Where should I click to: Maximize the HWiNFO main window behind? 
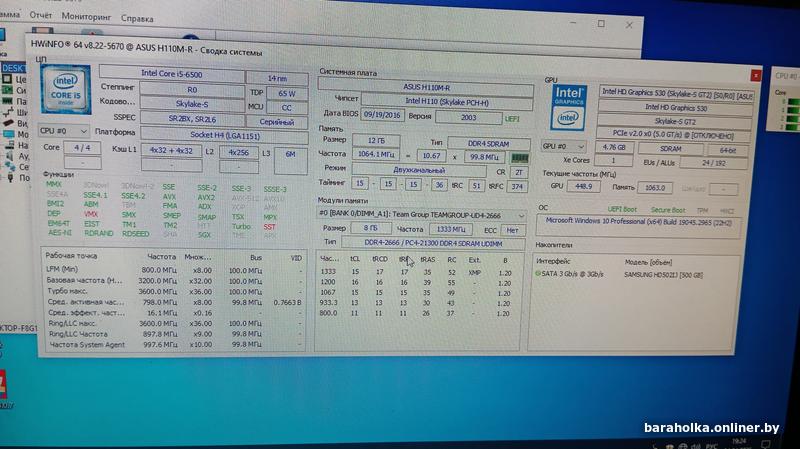(x=602, y=23)
